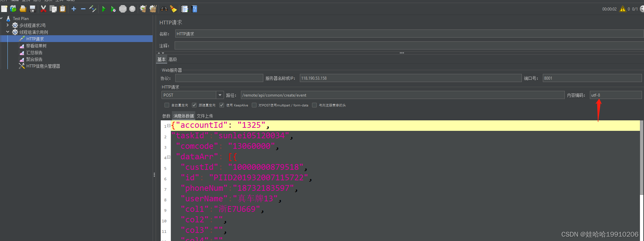
Task: Click the 端口号 field showing 8001
Action: pyautogui.click(x=592, y=78)
